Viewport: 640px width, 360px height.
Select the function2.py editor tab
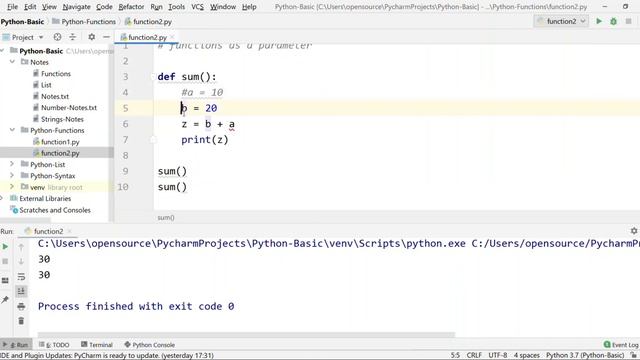(x=147, y=37)
